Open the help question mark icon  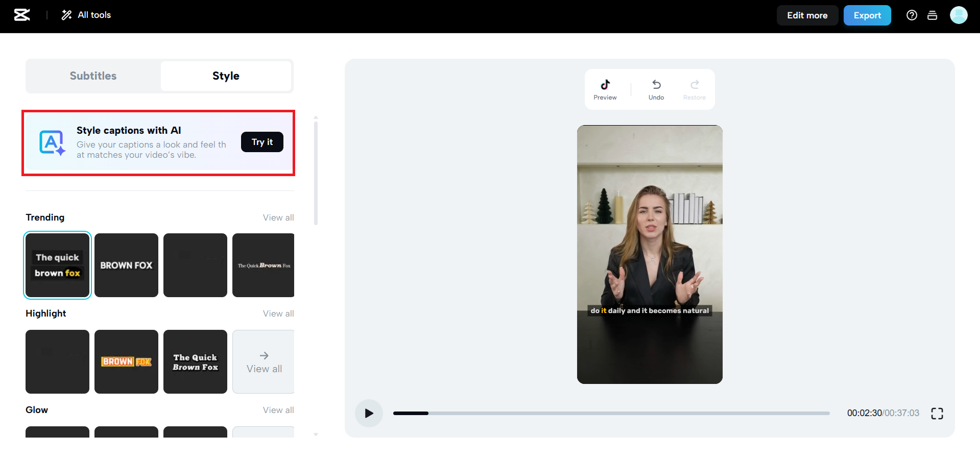click(912, 15)
